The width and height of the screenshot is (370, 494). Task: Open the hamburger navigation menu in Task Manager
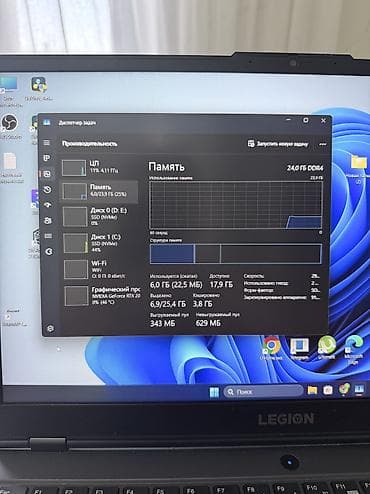point(47,143)
